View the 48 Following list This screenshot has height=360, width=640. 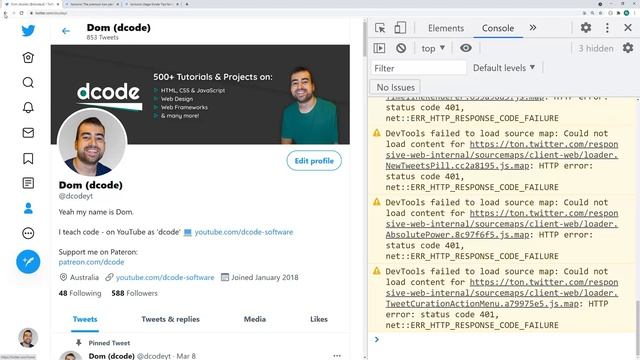(80, 293)
